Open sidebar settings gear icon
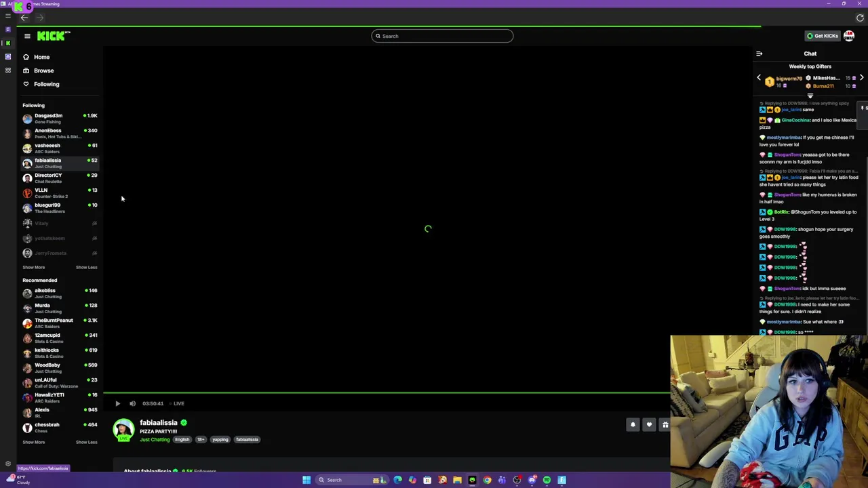The image size is (868, 488). pos(7,464)
